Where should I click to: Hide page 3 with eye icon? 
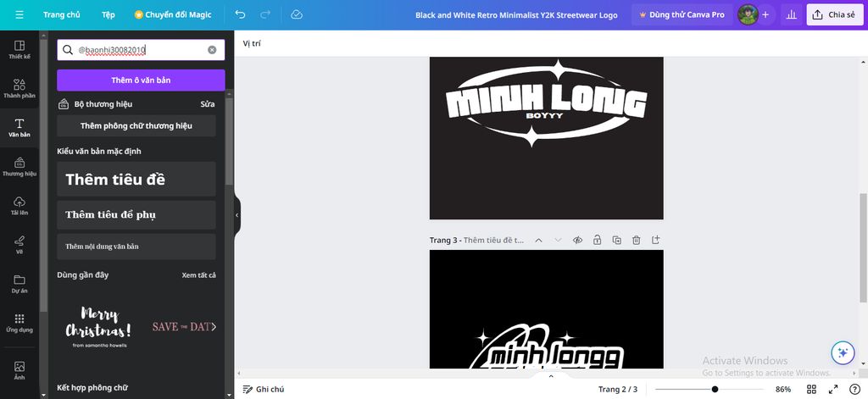[x=577, y=240]
